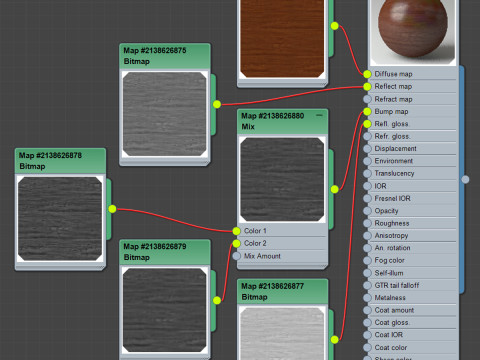Click the Mix Amount socket on Mix node

[x=236, y=256]
